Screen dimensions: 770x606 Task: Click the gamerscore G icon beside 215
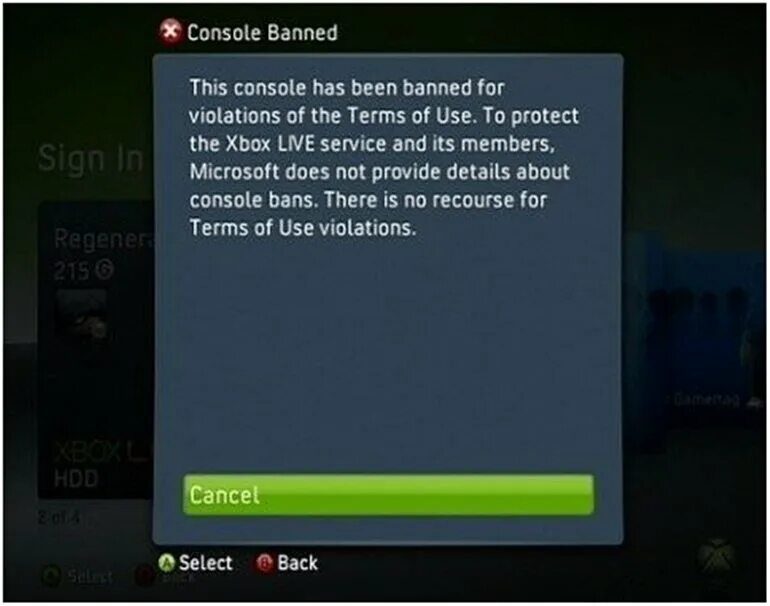pyautogui.click(x=104, y=270)
